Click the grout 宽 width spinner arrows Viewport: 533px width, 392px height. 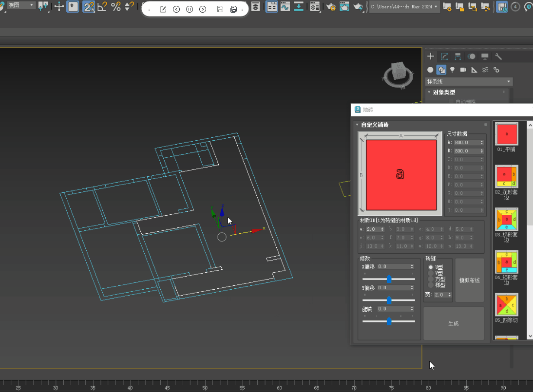[x=450, y=295]
